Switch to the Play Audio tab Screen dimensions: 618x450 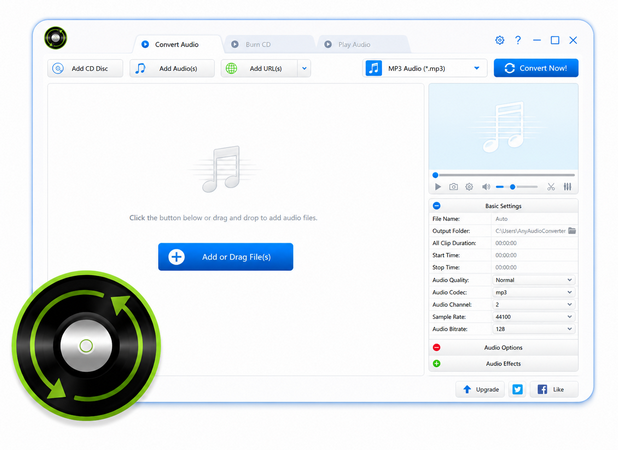point(363,45)
